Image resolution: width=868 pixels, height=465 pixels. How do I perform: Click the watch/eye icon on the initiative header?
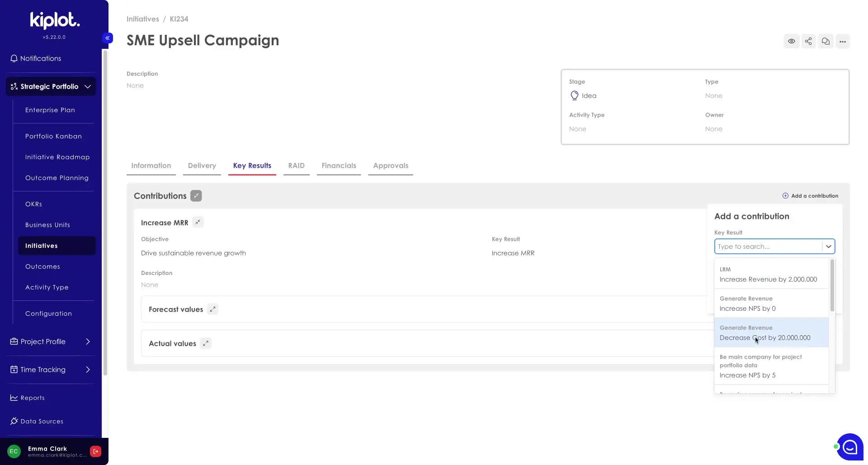(791, 41)
